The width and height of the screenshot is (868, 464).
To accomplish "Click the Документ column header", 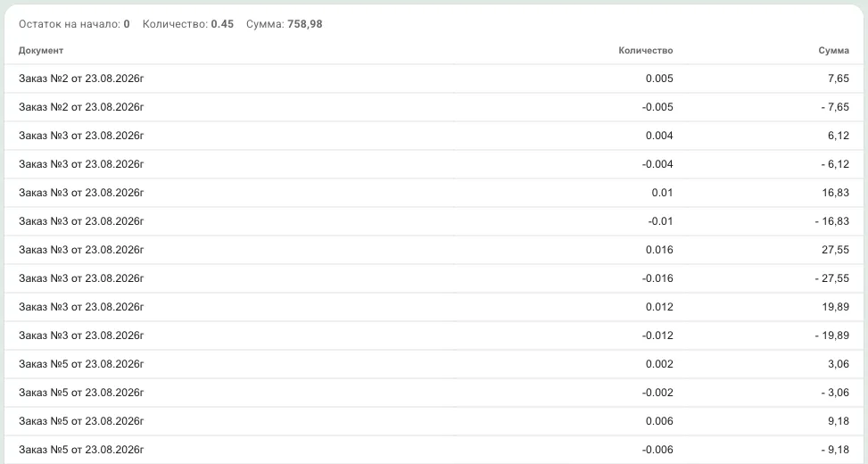I will (x=41, y=50).
